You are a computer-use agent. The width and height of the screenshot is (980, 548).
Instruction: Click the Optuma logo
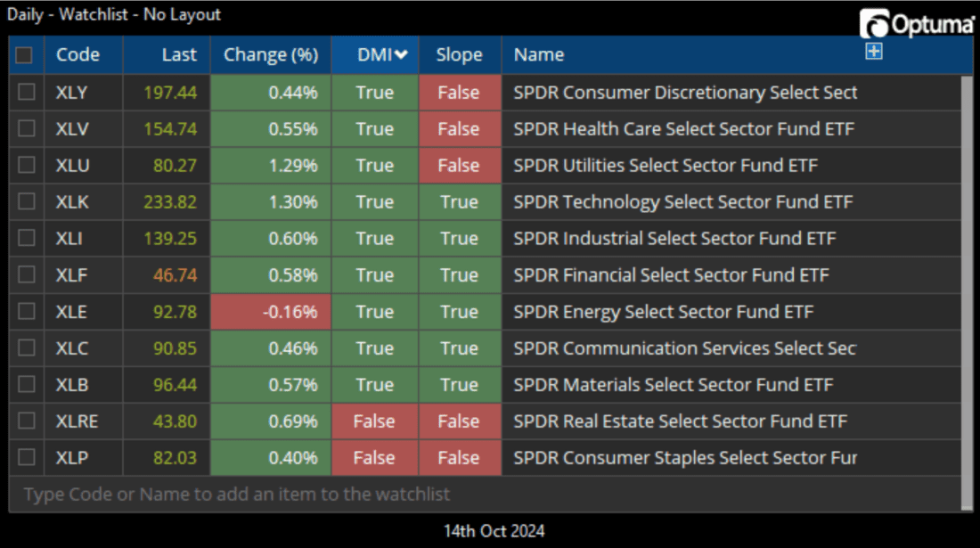point(918,22)
